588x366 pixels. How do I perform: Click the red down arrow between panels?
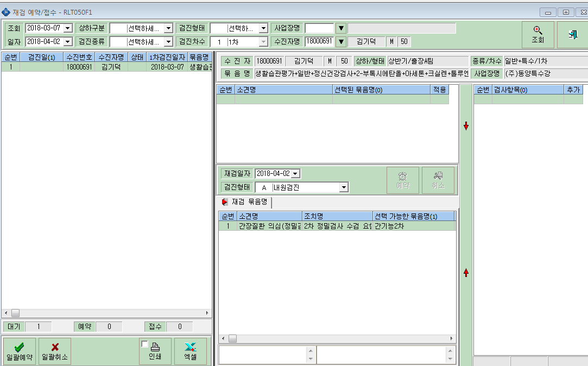click(466, 126)
